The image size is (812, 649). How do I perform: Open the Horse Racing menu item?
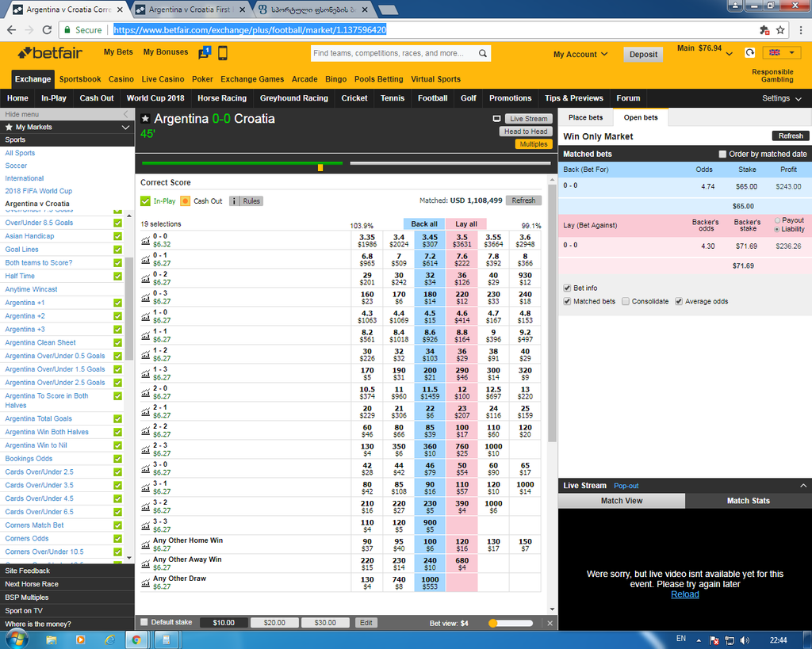(222, 98)
